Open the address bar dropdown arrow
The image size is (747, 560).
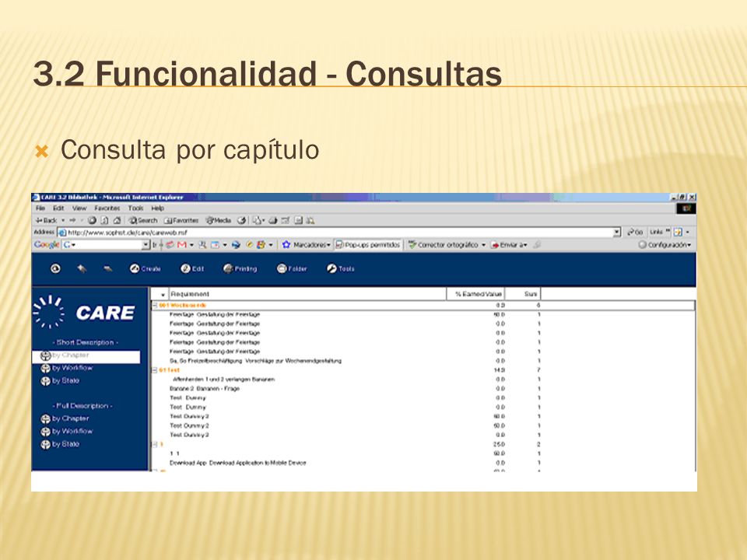pyautogui.click(x=617, y=233)
